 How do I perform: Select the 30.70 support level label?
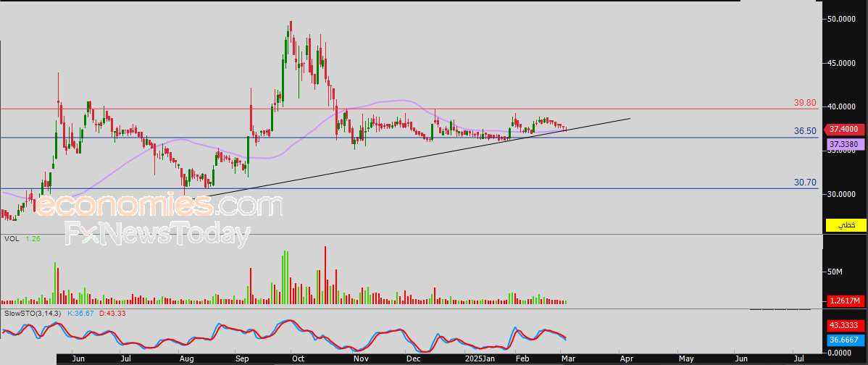[x=805, y=182]
